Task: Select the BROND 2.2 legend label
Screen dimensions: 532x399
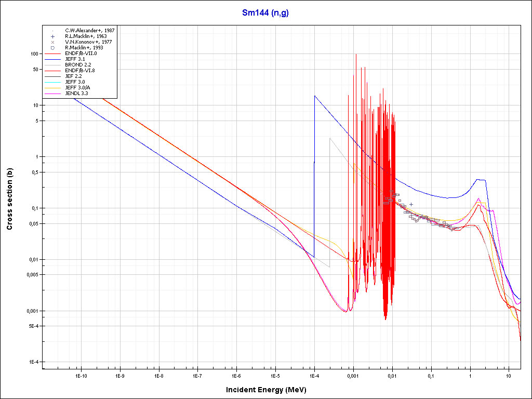Action: [x=78, y=65]
